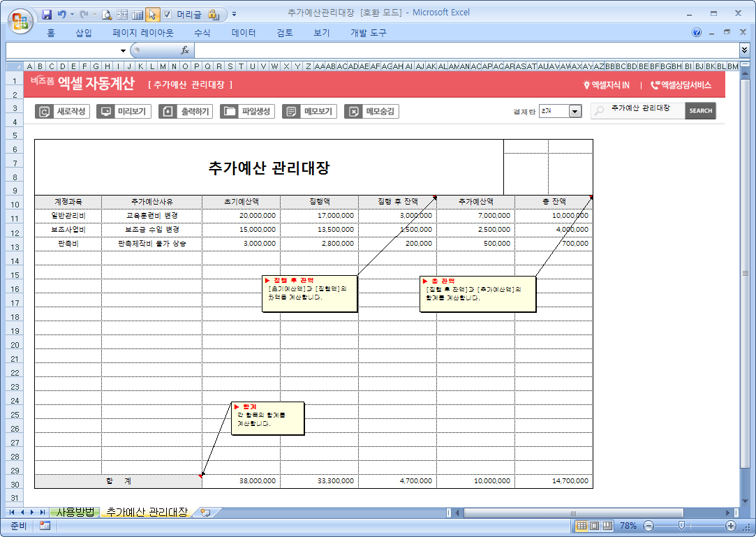Click the 출력하기 button
Screen dimensions: 756x537
[x=186, y=112]
